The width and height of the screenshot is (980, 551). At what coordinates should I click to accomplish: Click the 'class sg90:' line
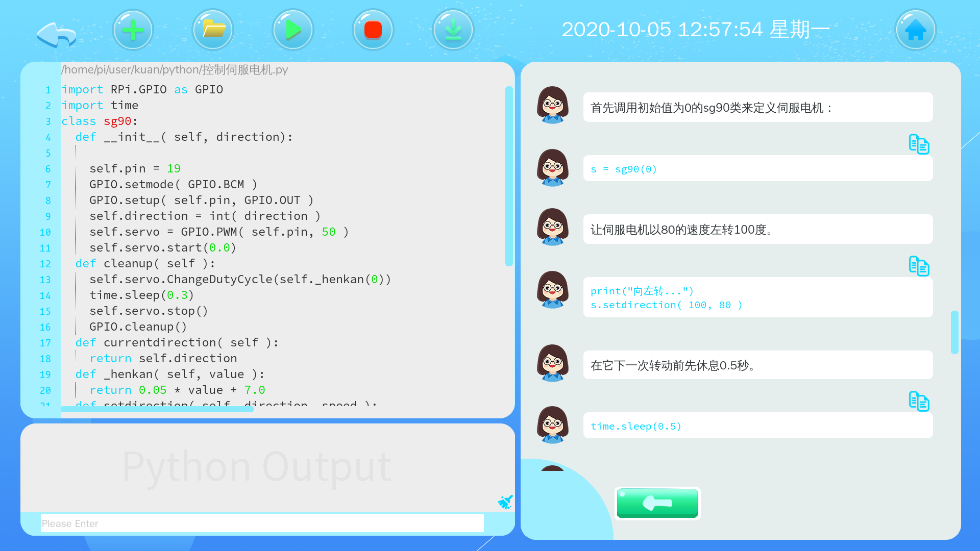100,121
